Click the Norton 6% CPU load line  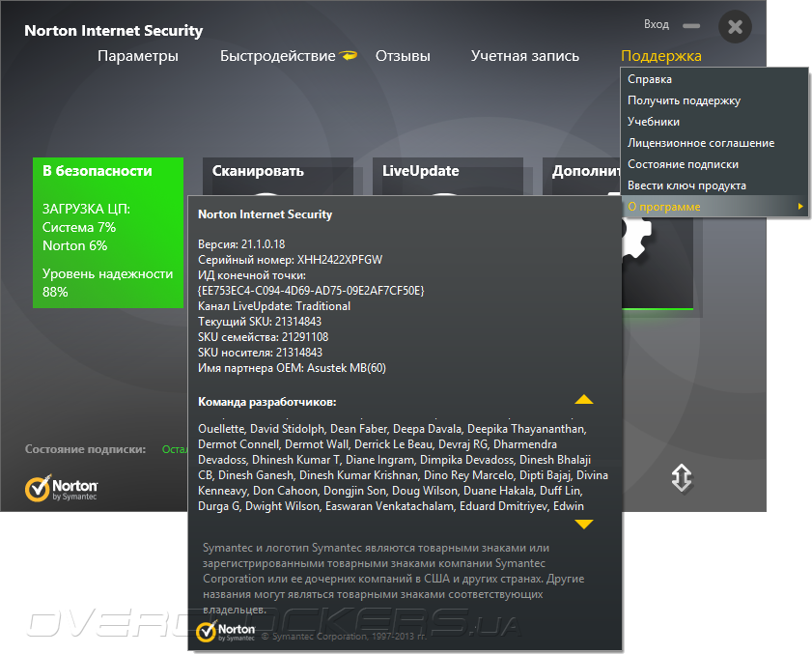pos(74,245)
